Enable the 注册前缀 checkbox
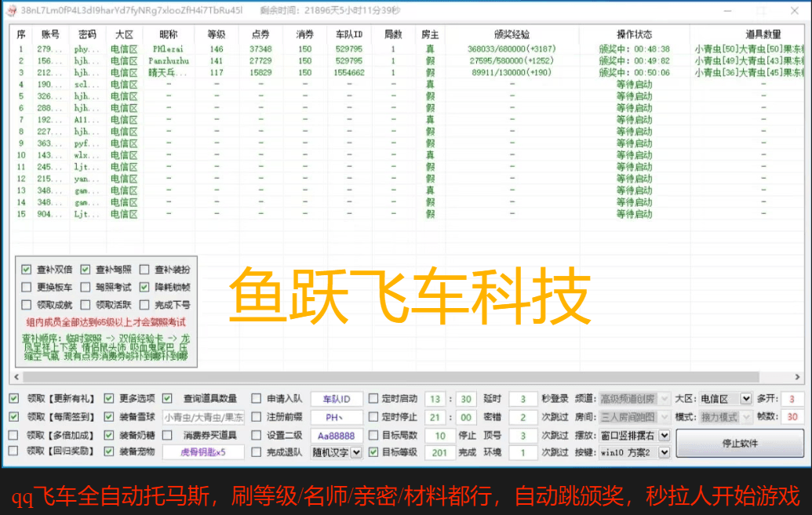 [x=257, y=416]
